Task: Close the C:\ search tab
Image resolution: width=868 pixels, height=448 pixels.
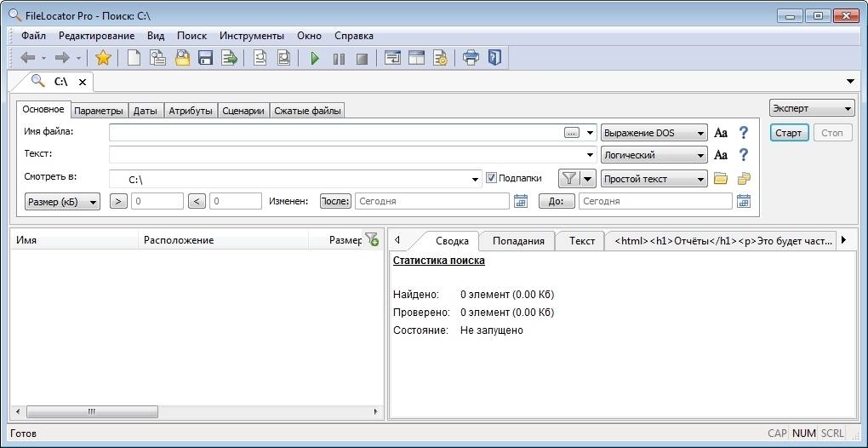Action: (x=82, y=82)
